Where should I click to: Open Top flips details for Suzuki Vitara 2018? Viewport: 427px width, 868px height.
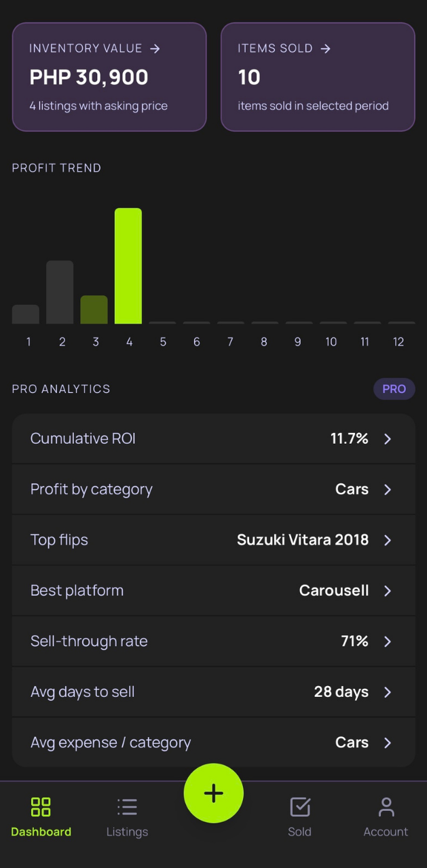214,540
